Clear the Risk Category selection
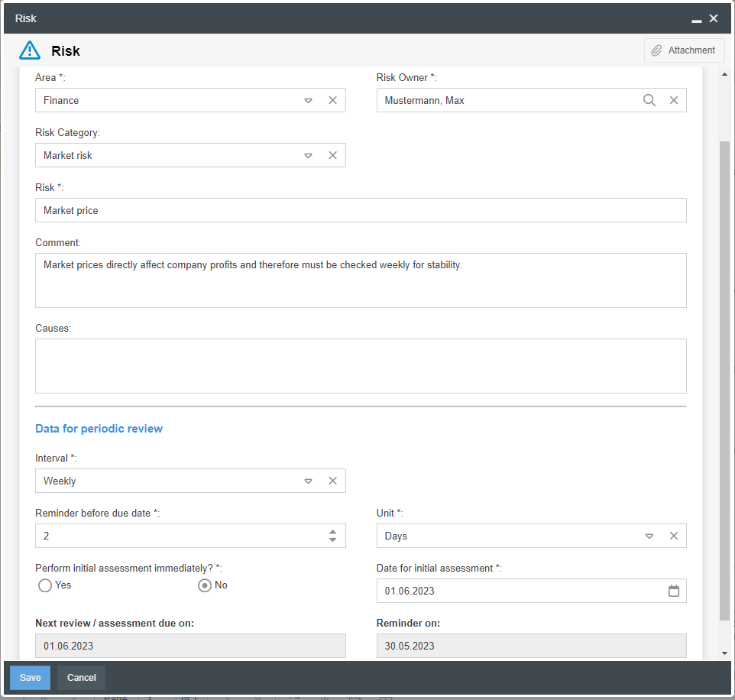Viewport: 735px width, 700px height. point(333,155)
